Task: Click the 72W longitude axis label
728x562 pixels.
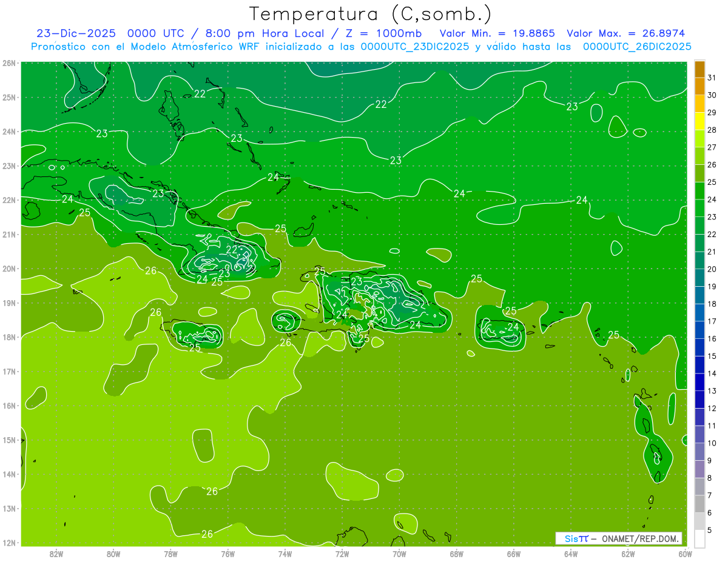Action: coord(342,554)
